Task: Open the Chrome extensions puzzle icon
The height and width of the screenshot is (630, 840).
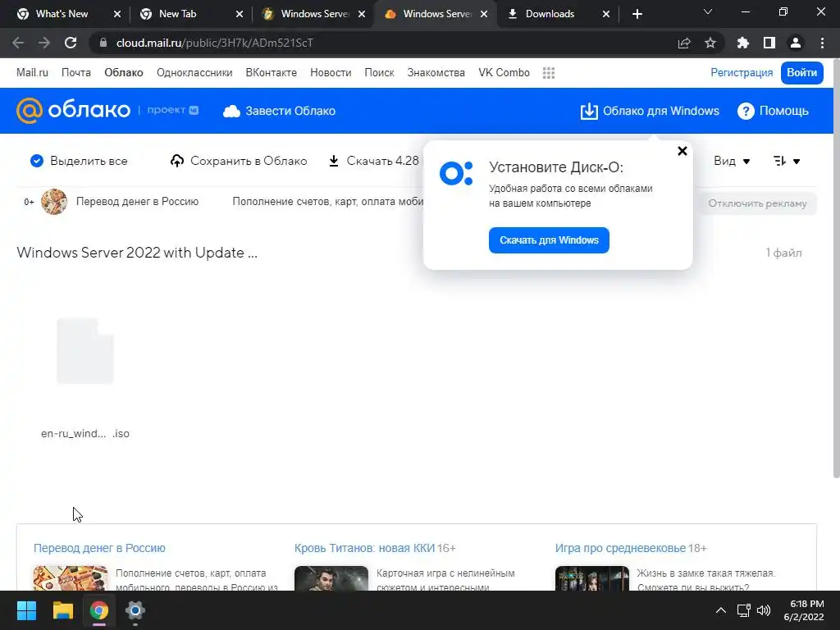Action: coord(743,43)
